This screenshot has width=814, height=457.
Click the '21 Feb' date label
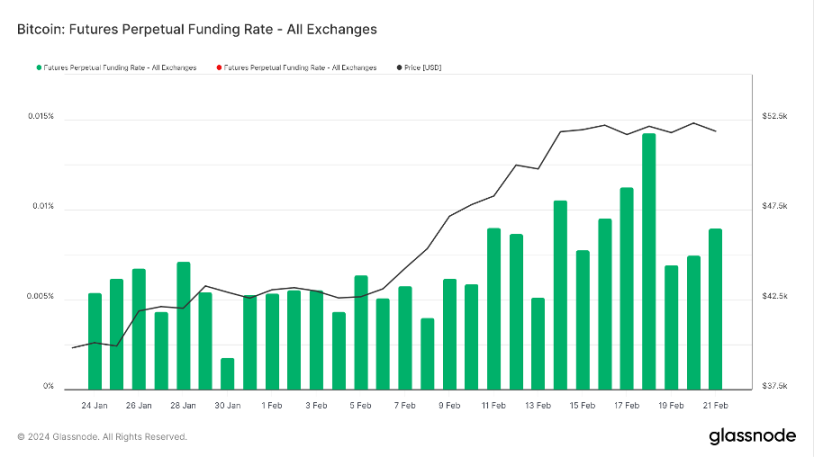[715, 406]
